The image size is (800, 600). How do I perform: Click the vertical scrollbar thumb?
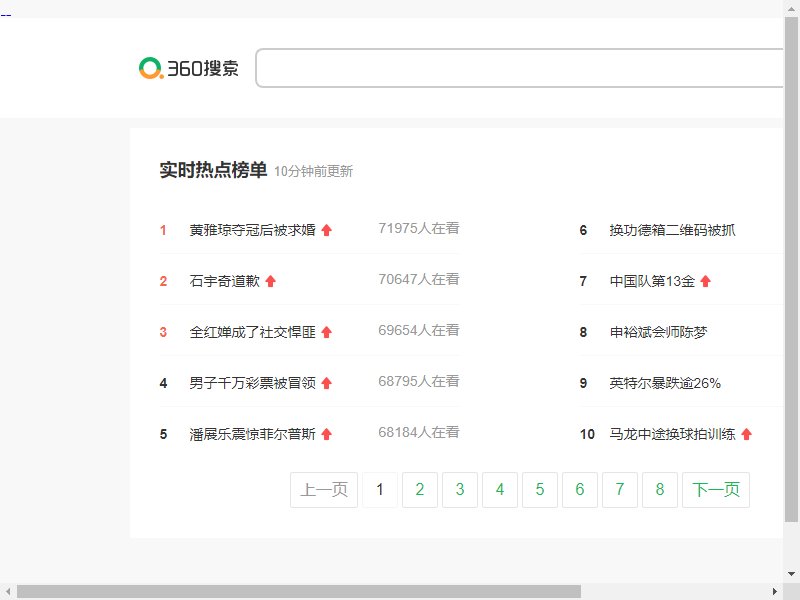click(x=791, y=269)
